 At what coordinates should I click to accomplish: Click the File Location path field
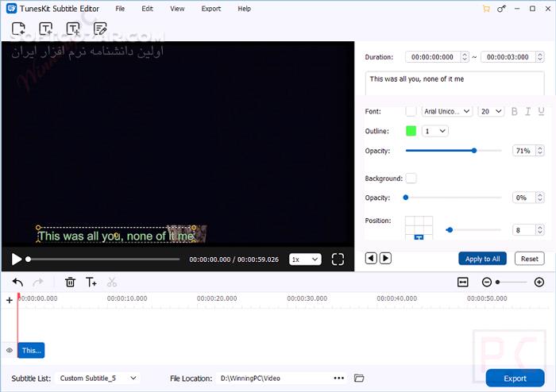(275, 379)
